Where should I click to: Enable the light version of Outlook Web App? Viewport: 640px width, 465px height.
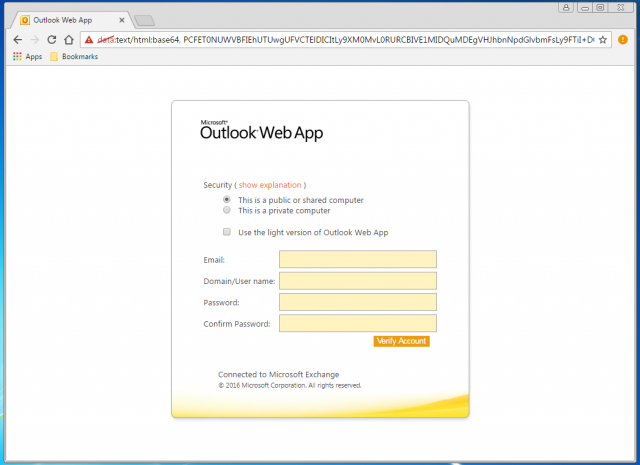(227, 232)
